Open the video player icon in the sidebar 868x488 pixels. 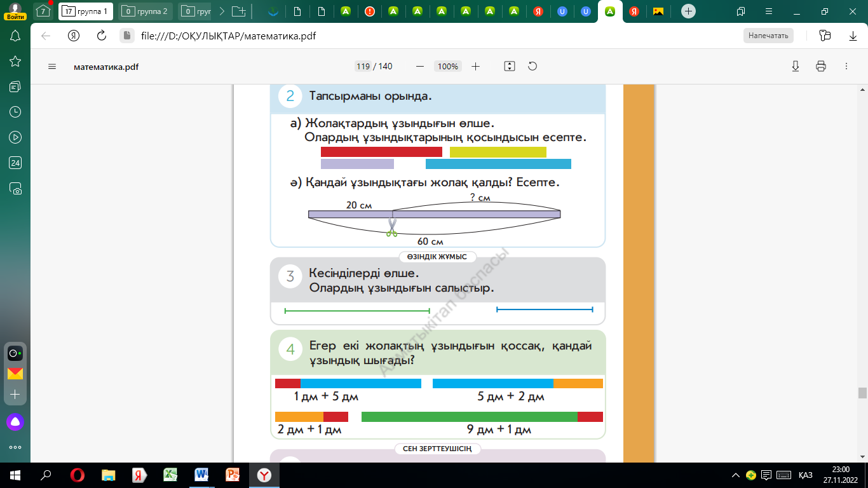pyautogui.click(x=15, y=137)
